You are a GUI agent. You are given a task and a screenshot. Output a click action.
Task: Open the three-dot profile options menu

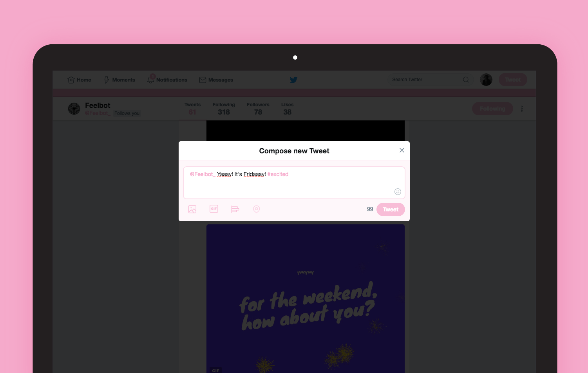(x=521, y=109)
